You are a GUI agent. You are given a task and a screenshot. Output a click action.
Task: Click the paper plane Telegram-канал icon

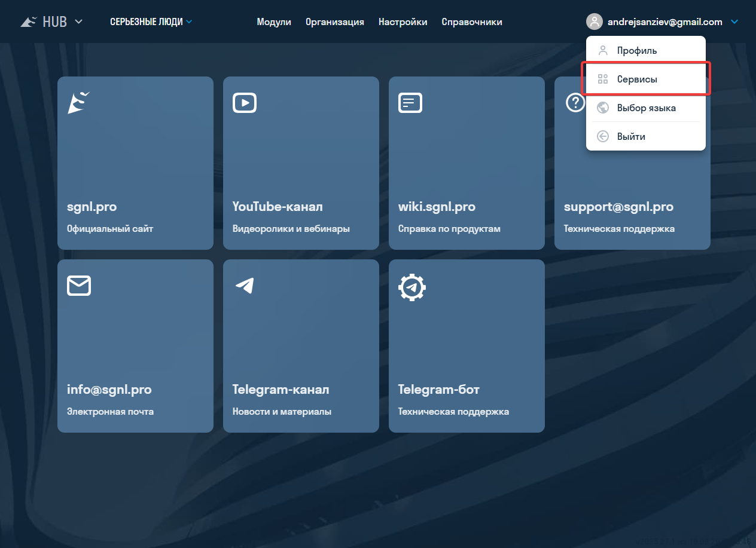[x=244, y=286]
